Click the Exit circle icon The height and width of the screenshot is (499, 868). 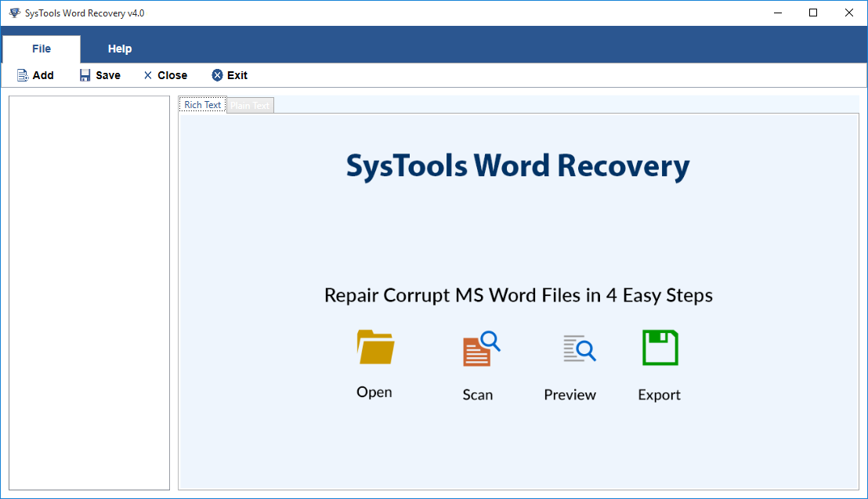[x=218, y=75]
